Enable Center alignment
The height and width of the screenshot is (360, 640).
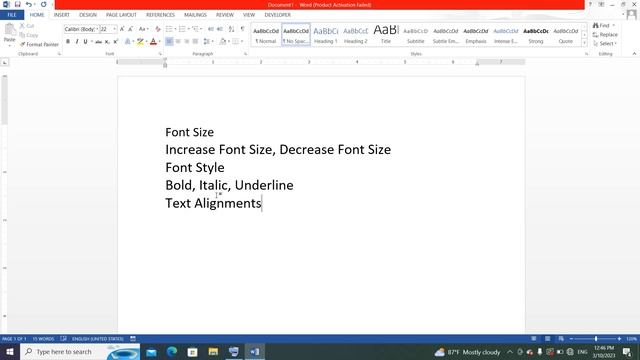click(x=178, y=42)
